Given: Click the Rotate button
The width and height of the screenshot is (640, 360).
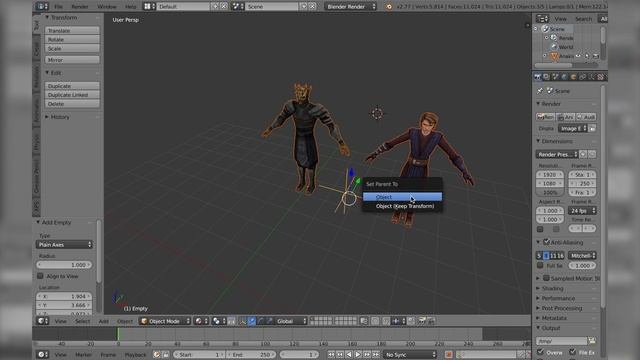Looking at the screenshot, I should [72, 39].
